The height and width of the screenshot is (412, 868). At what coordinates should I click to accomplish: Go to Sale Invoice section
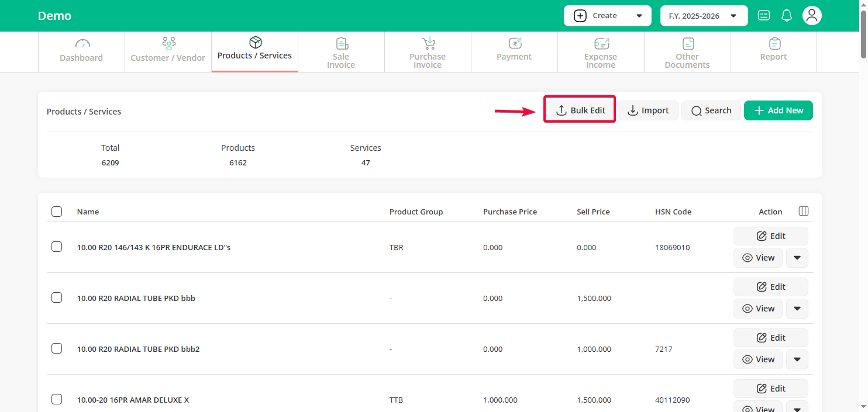tap(341, 52)
